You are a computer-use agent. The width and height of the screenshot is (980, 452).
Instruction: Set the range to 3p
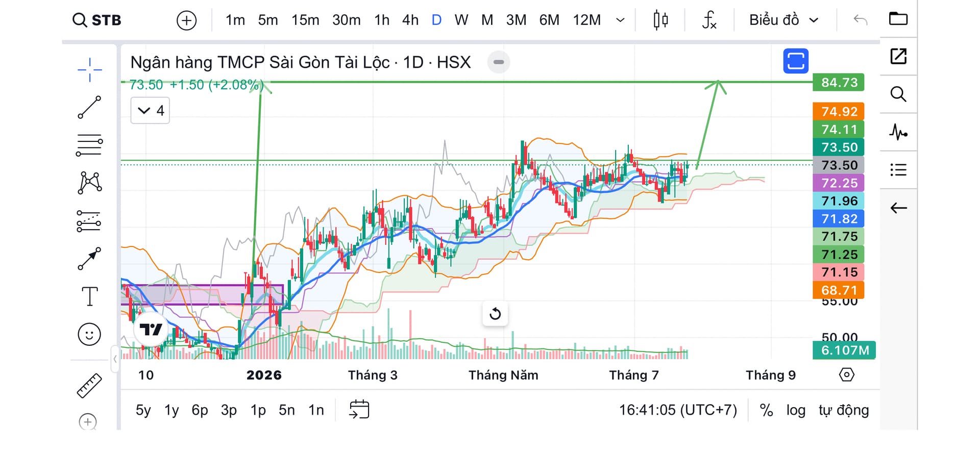(x=229, y=410)
